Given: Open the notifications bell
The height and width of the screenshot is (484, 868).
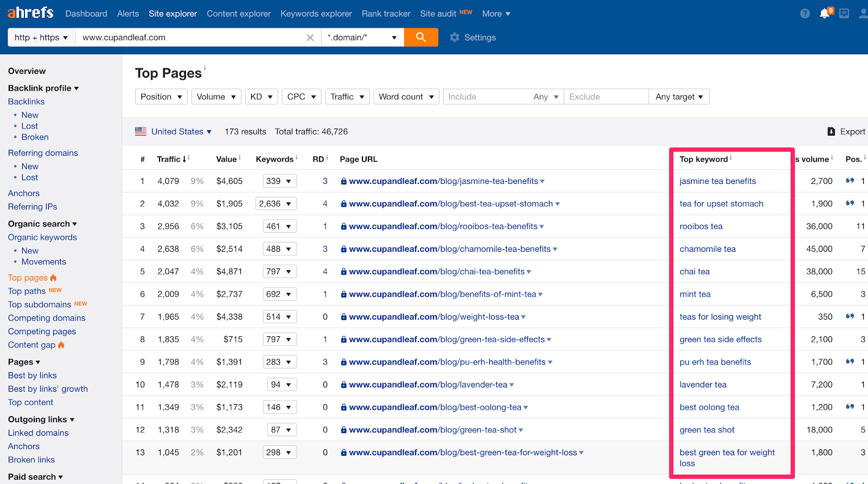Looking at the screenshot, I should click(x=825, y=14).
